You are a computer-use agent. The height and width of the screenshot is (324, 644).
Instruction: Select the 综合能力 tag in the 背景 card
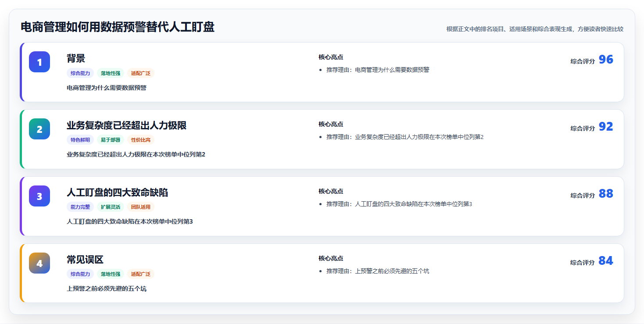(80, 73)
